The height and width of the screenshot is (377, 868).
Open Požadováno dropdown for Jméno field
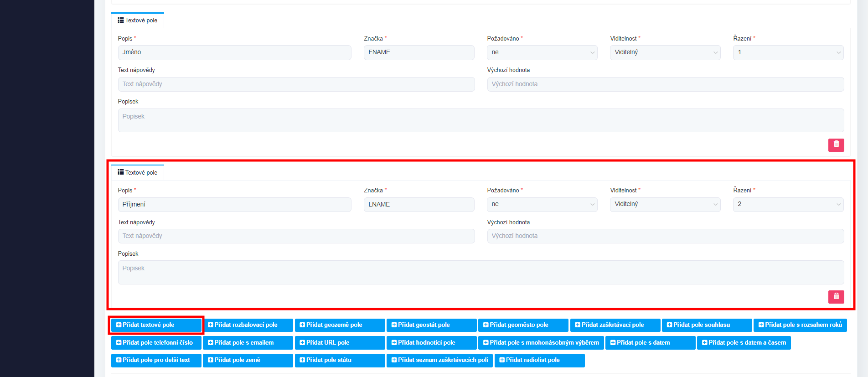[x=542, y=52]
